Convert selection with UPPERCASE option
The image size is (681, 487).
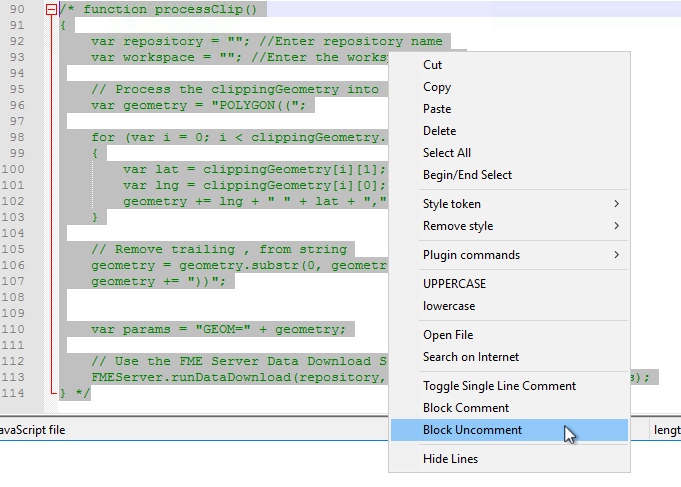[x=455, y=284]
